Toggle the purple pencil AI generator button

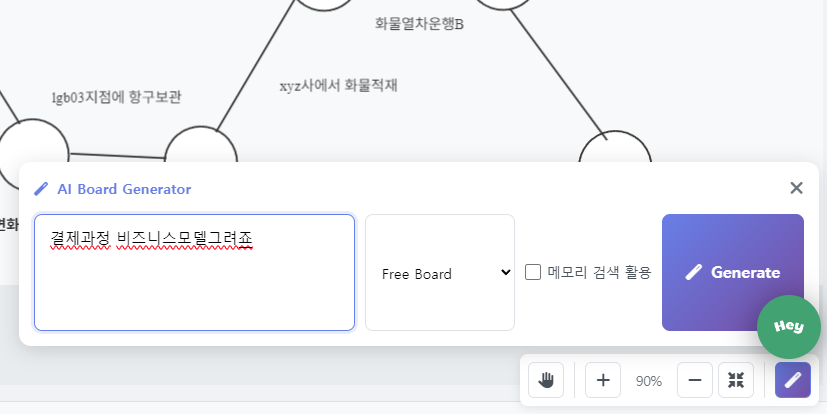(792, 380)
